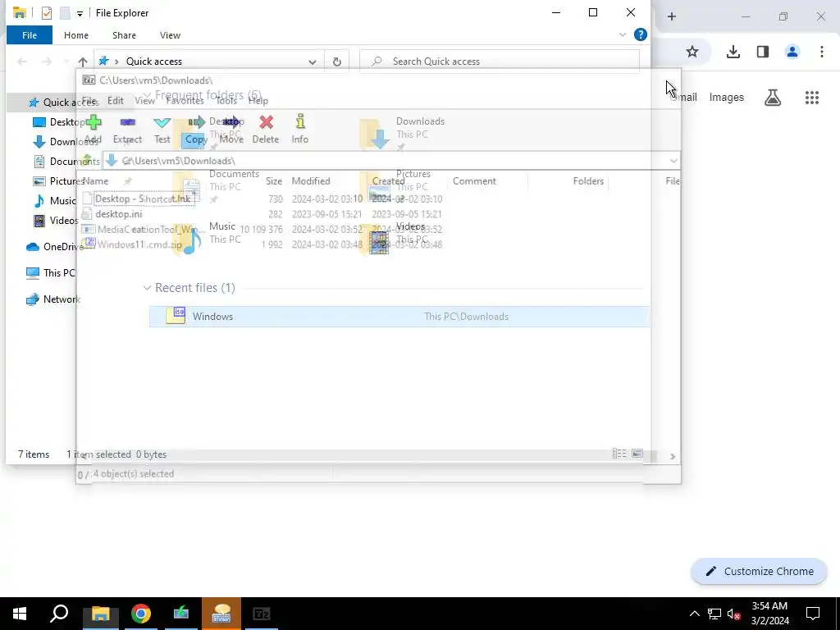Collapse the Recent files section
The width and height of the screenshot is (840, 630).
[147, 288]
